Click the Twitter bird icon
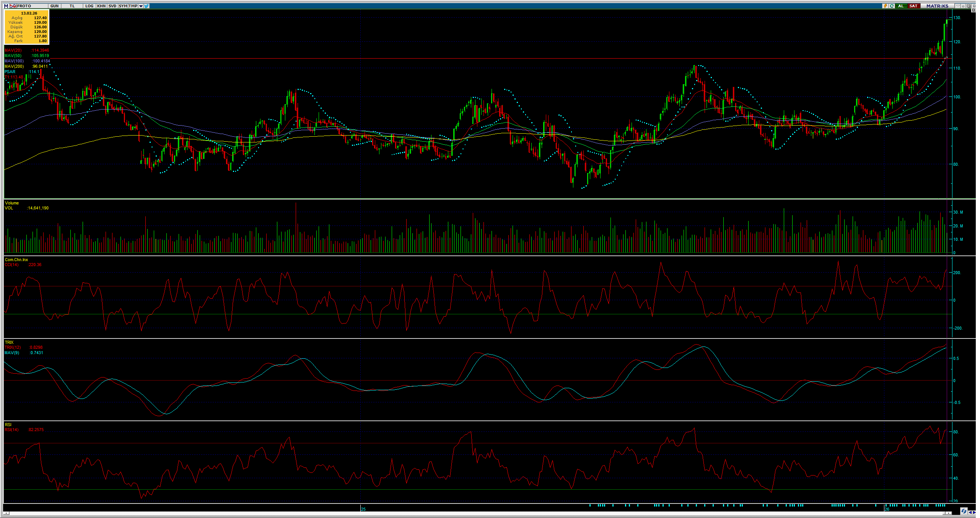This screenshot has height=518, width=980. [x=147, y=6]
